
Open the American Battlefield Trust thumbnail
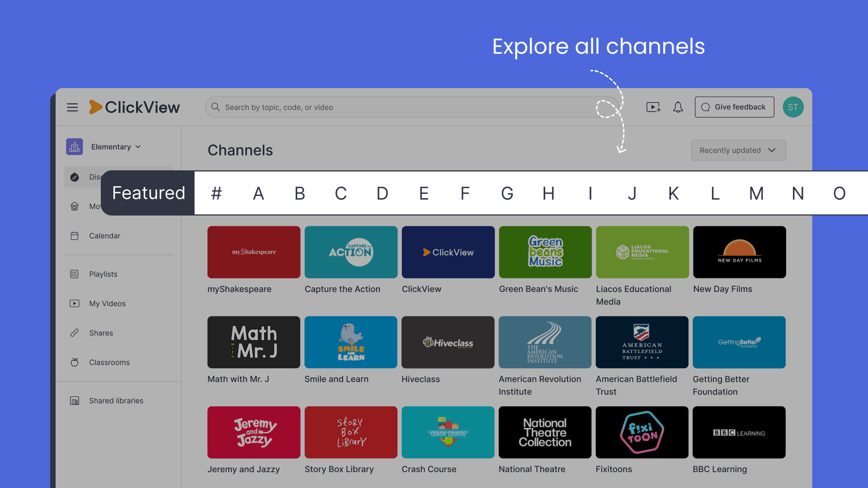[x=642, y=342]
